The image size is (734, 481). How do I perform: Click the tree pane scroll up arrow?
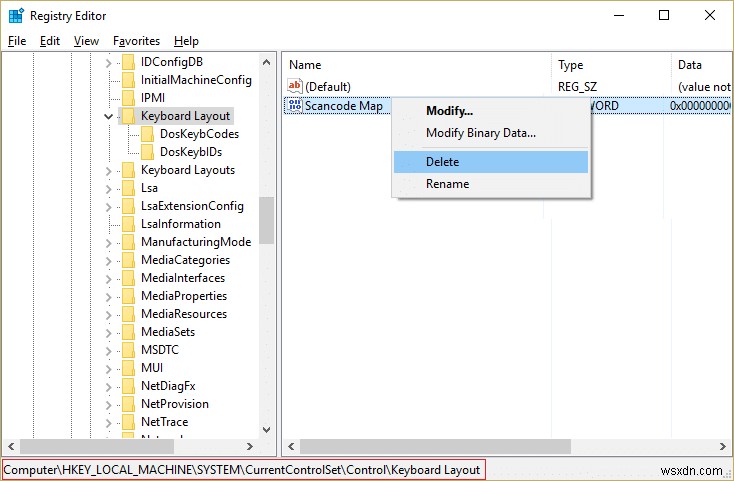point(266,62)
